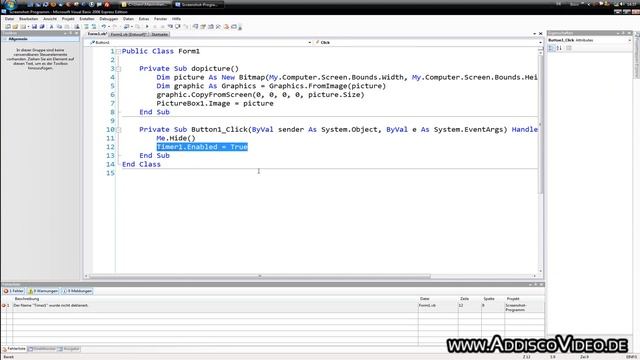Switch to the Direktfenster bottom tab
Screen dimensions: 640x360
[42, 349]
